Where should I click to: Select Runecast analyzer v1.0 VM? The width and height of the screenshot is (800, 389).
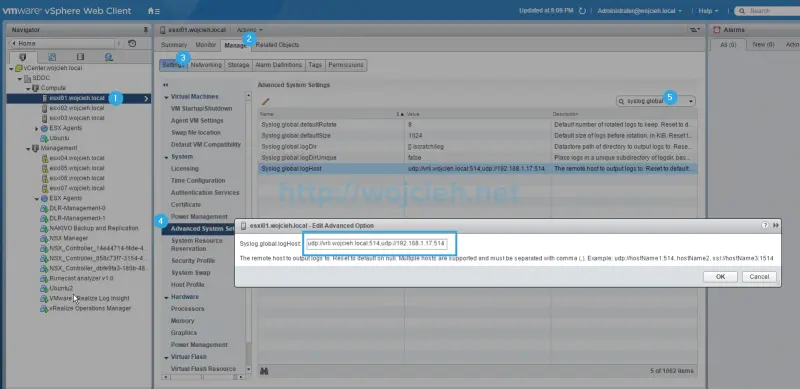coord(81,278)
